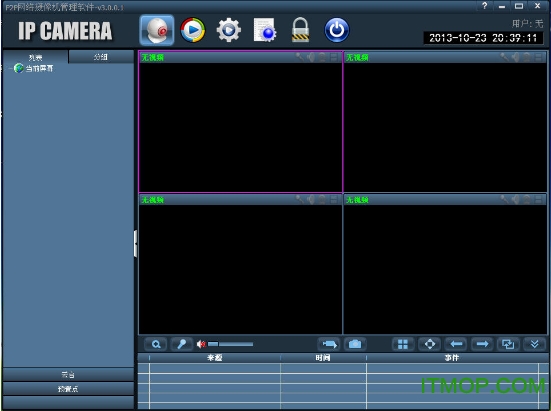Toggle microphone talk button in bottom toolbar
551x411 pixels.
click(182, 344)
